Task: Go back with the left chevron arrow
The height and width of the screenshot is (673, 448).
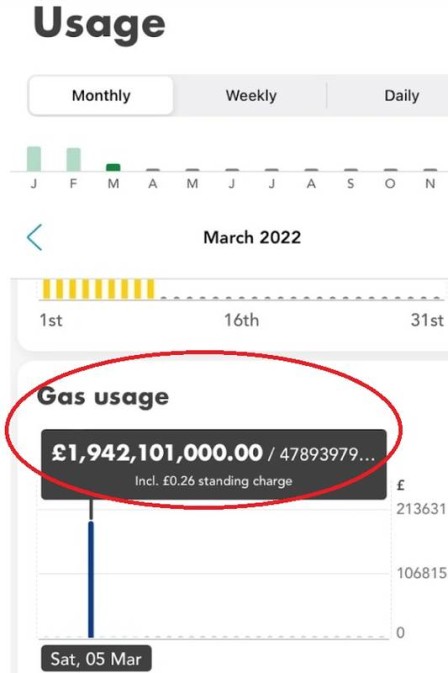Action: point(34,237)
